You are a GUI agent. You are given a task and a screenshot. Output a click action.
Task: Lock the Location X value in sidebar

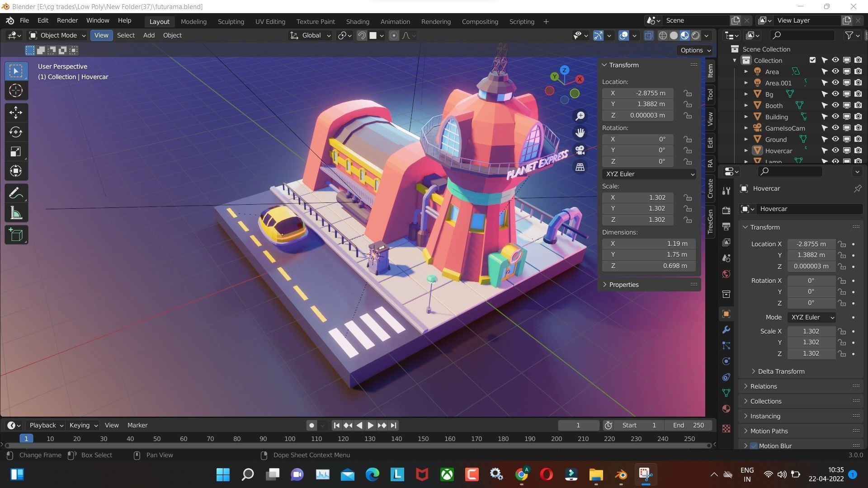pyautogui.click(x=688, y=93)
